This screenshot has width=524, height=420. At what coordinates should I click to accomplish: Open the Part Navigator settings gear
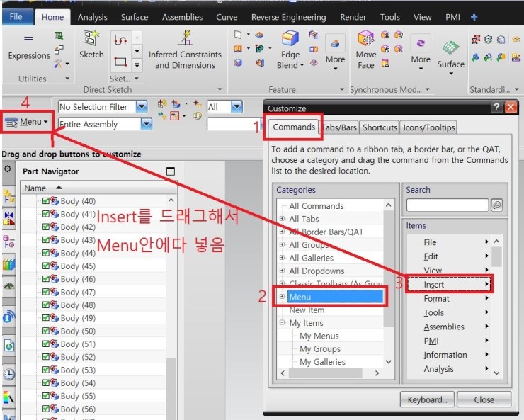pos(7,169)
